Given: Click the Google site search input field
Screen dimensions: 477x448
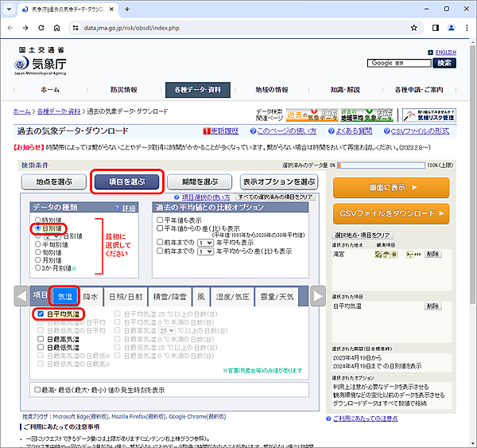Looking at the screenshot, I should coord(399,63).
